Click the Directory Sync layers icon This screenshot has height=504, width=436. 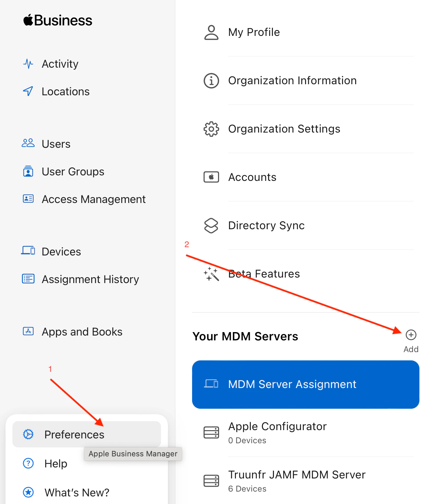pyautogui.click(x=211, y=226)
